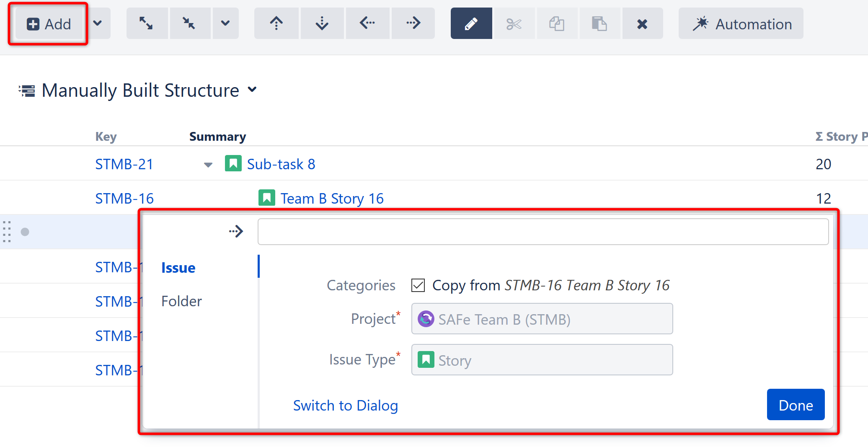The image size is (868, 447).
Task: Open the Add button dropdown arrow
Action: pyautogui.click(x=98, y=23)
